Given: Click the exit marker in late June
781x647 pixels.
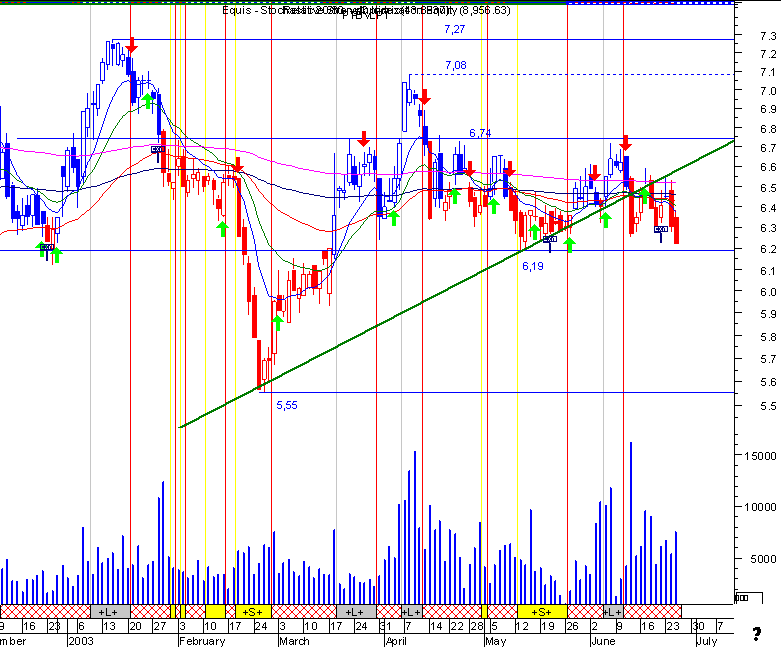Looking at the screenshot, I should click(x=661, y=229).
